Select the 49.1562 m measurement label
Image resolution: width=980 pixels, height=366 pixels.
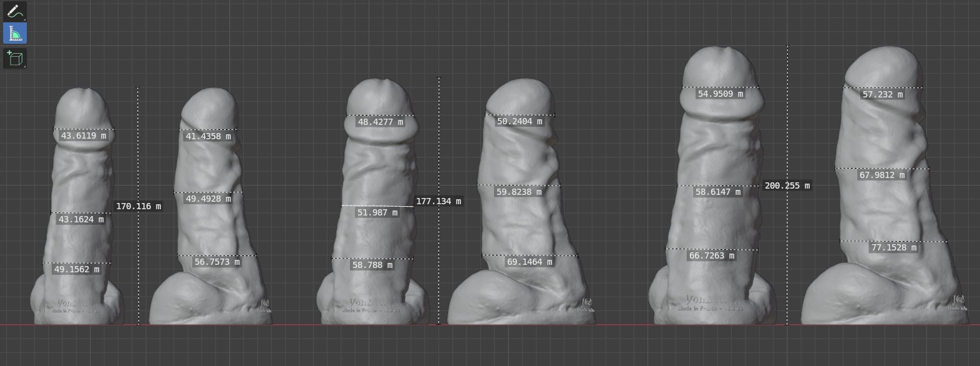pos(77,269)
